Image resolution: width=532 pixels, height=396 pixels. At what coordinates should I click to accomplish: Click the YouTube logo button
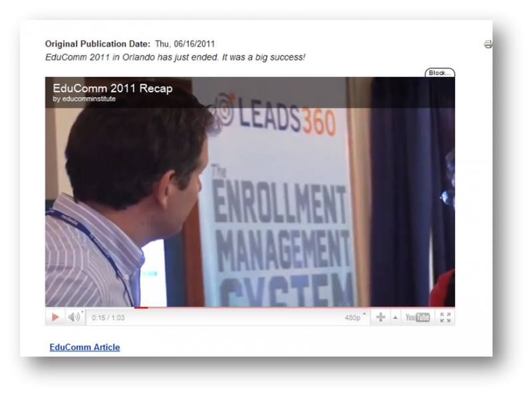[418, 318]
